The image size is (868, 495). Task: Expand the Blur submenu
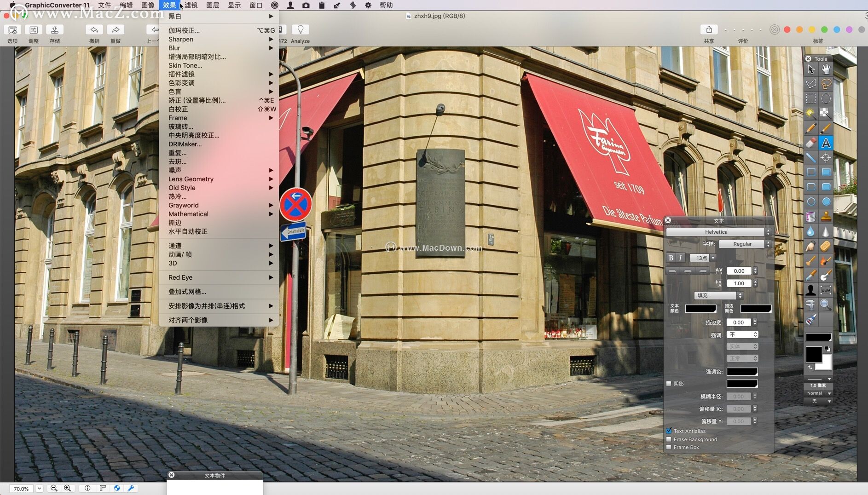click(219, 48)
